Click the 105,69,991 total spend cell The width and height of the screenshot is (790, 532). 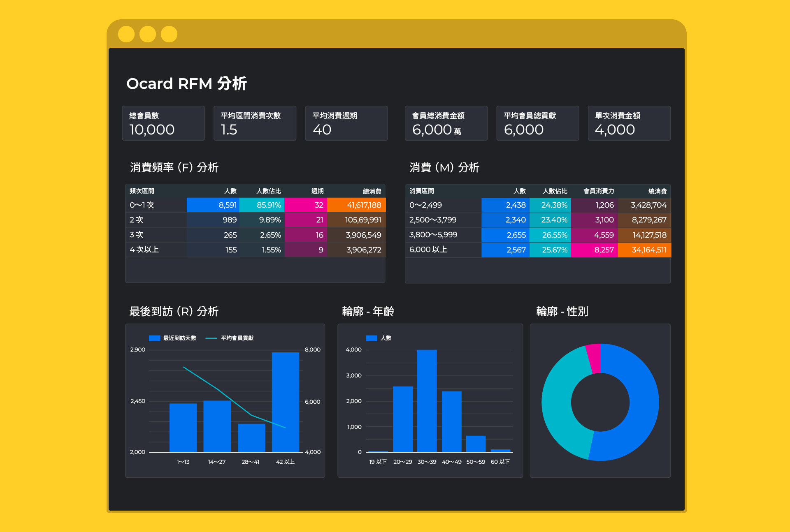356,220
